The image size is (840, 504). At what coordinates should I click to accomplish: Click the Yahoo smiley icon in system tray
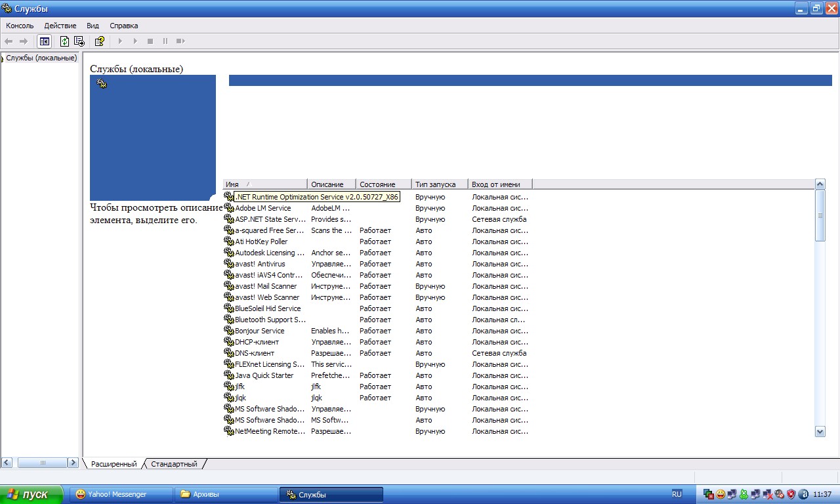tap(721, 494)
